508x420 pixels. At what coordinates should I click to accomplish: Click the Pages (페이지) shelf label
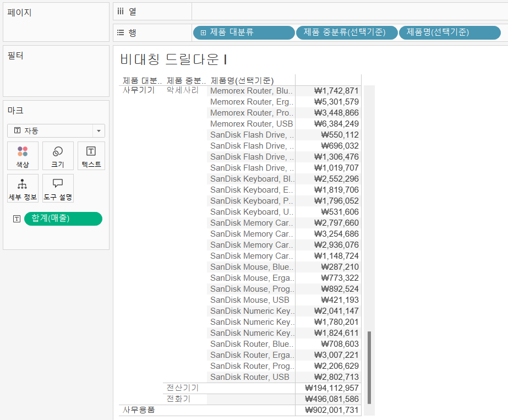tap(19, 13)
